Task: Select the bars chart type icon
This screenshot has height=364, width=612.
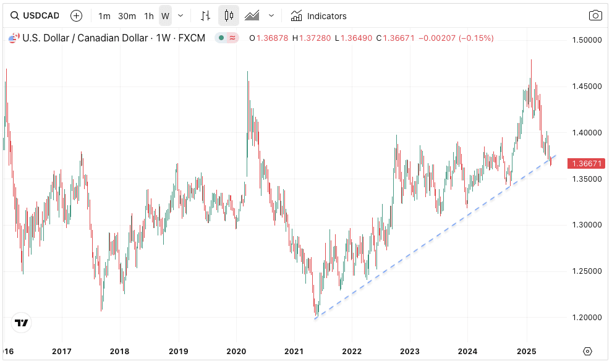Action: [206, 16]
